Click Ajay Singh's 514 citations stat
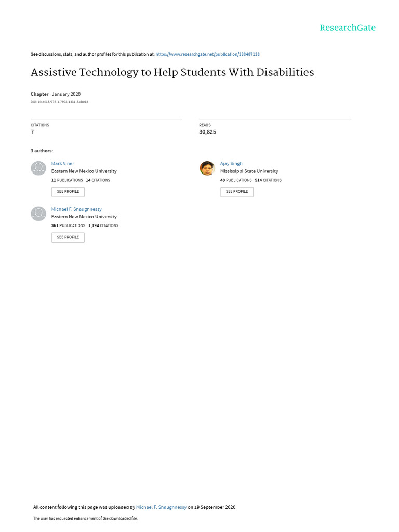The image size is (399, 532). (268, 180)
